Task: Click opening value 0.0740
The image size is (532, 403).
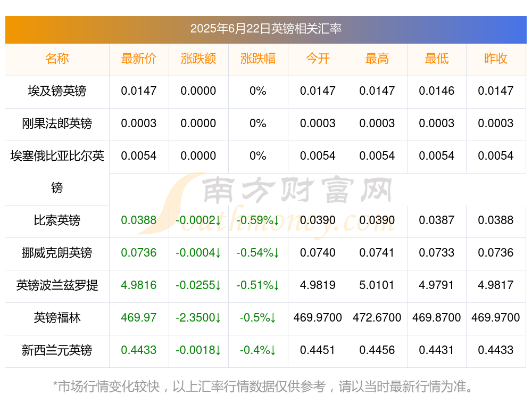Action: tap(318, 253)
